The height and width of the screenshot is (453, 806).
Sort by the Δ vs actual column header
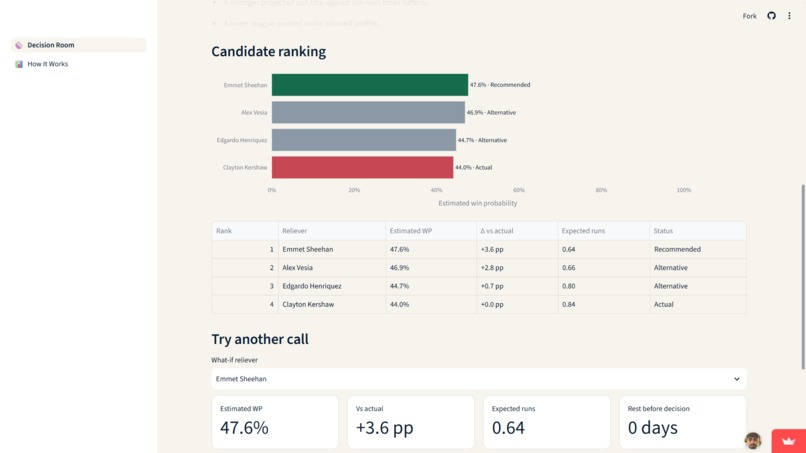(517, 231)
